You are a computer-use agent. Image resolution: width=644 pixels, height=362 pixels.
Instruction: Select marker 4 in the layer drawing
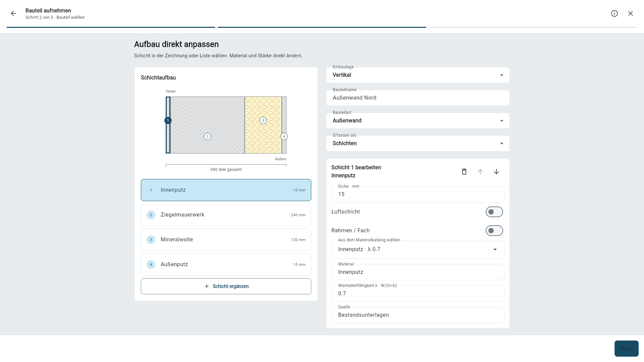(x=284, y=136)
